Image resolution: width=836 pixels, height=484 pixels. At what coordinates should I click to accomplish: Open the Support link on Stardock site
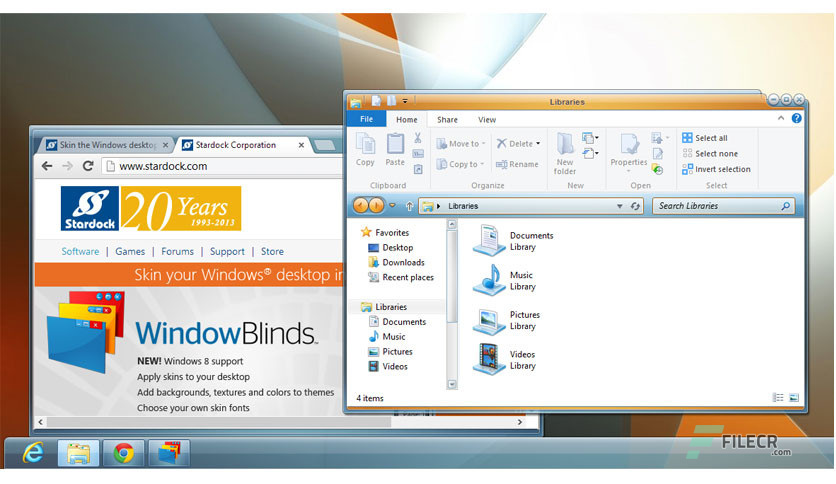pyautogui.click(x=227, y=251)
